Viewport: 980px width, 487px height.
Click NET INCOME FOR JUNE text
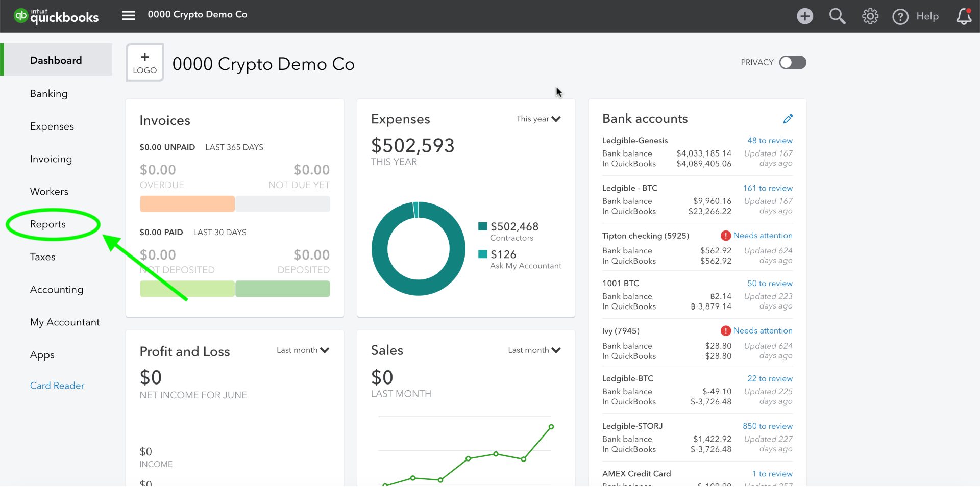pyautogui.click(x=193, y=395)
